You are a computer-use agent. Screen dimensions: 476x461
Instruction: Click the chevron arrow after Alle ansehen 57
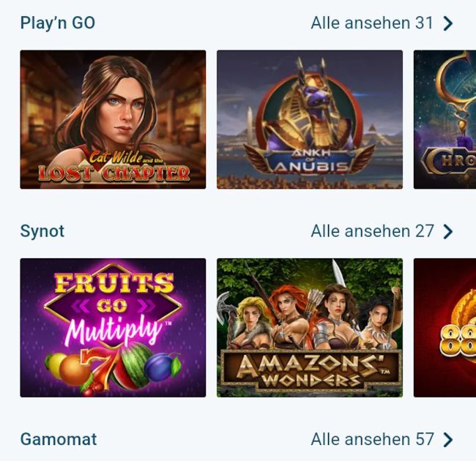(448, 440)
